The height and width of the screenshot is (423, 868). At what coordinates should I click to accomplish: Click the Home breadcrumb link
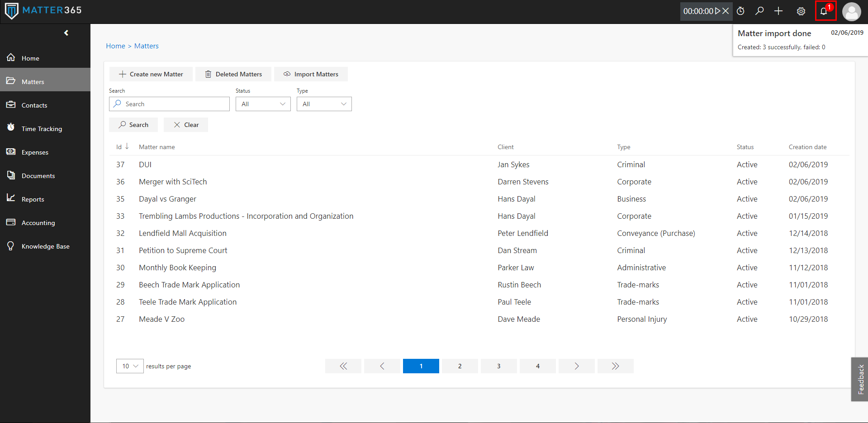click(115, 46)
